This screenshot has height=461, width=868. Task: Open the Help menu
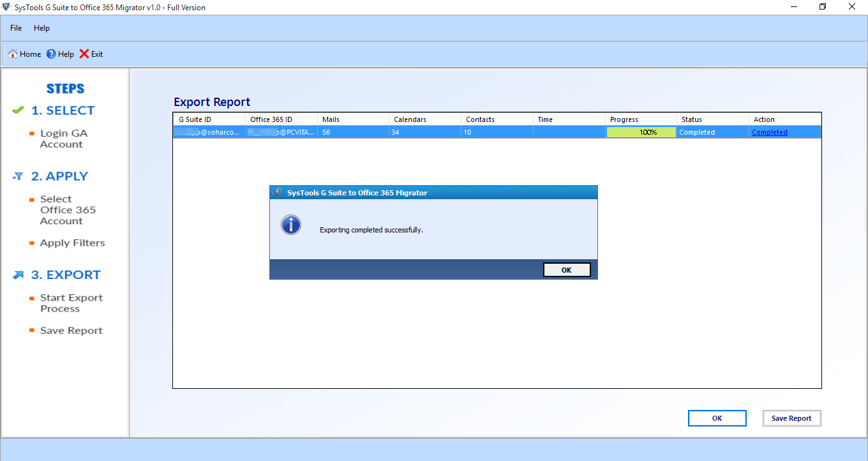pyautogui.click(x=41, y=28)
